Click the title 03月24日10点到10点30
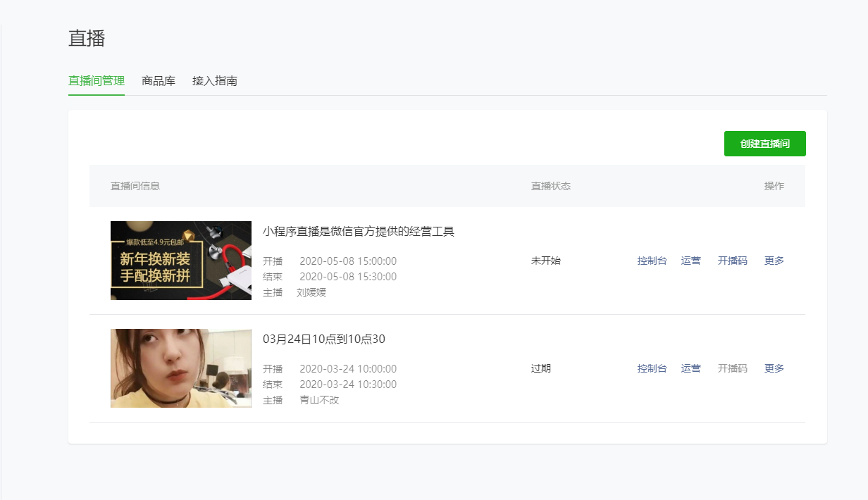Screen dimensions: 868x500 (323, 339)
